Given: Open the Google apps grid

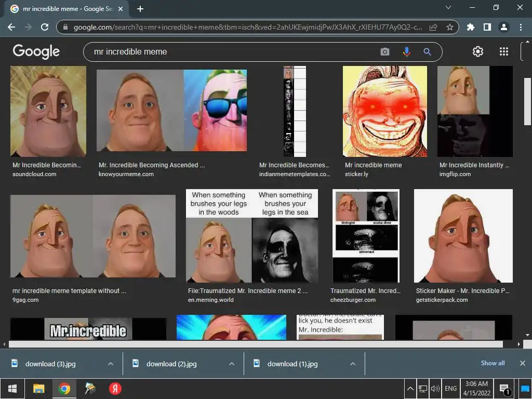Looking at the screenshot, I should click(x=504, y=51).
